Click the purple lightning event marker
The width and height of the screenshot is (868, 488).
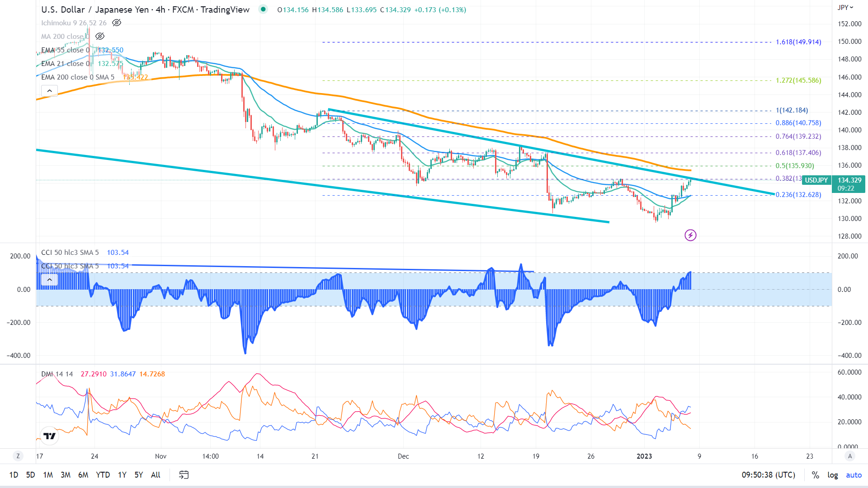click(690, 235)
